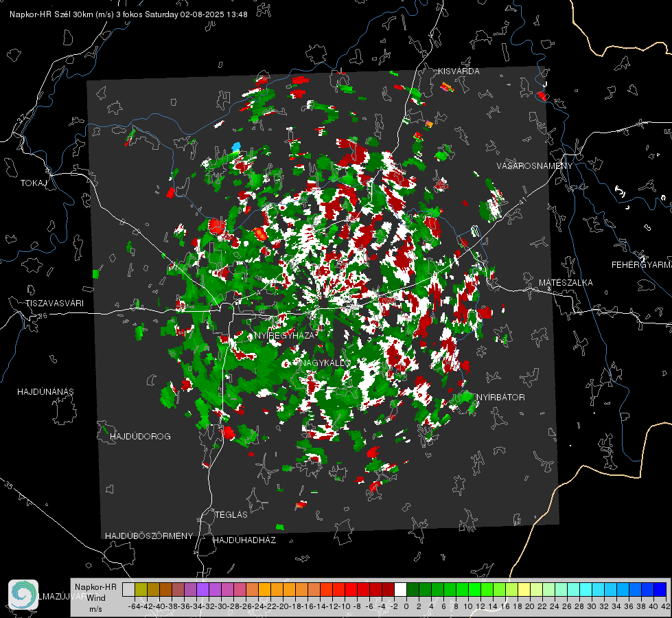Select the HAJDÚNÁNÁS town label
The image size is (672, 618).
[x=45, y=392]
